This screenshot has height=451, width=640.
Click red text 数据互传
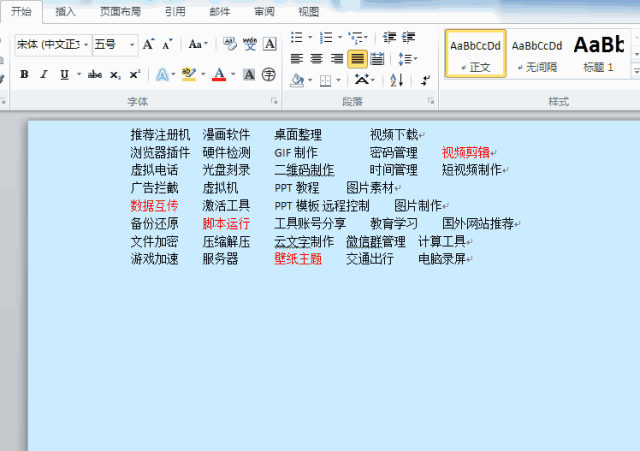154,205
